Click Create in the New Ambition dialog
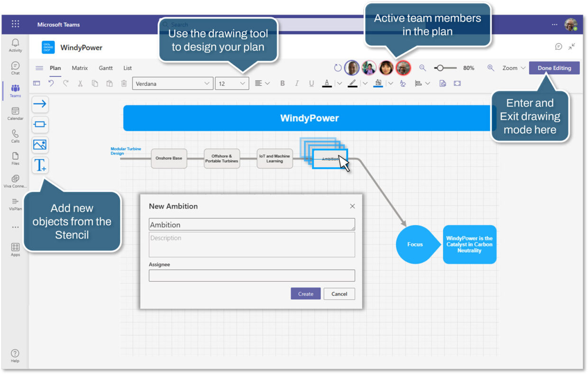Image resolution: width=588 pixels, height=374 pixels. click(305, 293)
